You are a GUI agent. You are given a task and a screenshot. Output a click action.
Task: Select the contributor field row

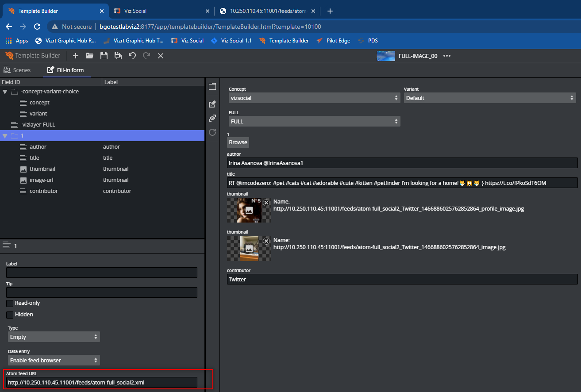click(x=102, y=191)
